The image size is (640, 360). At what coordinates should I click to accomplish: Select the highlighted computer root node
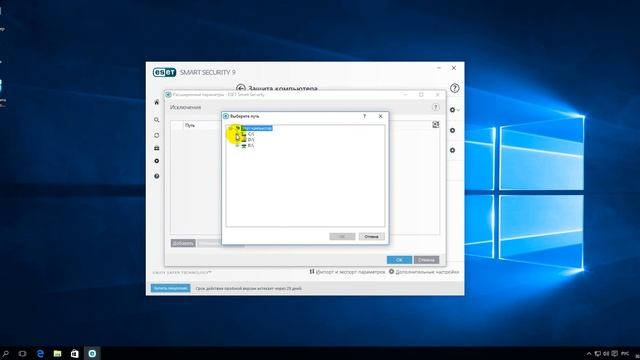tap(256, 128)
